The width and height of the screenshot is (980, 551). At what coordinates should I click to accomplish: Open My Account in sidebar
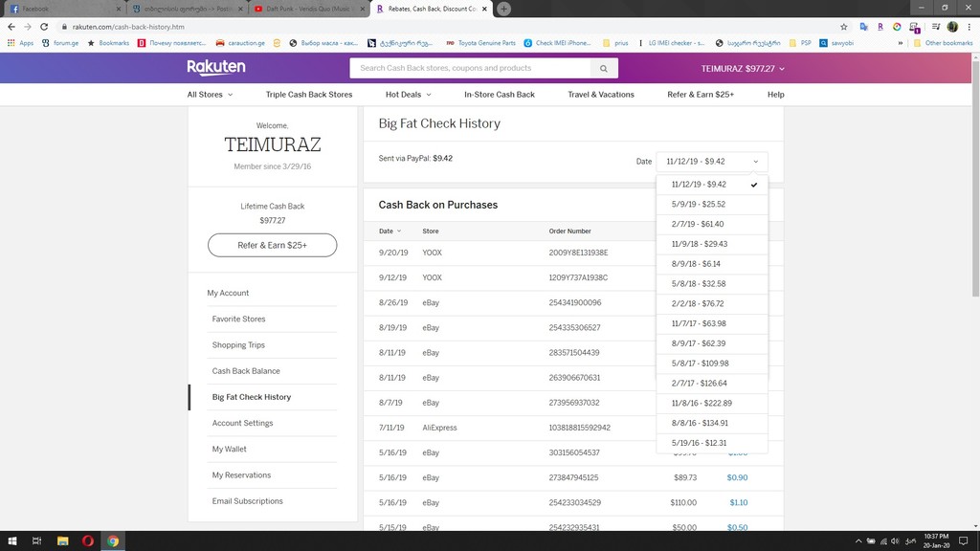tap(228, 293)
